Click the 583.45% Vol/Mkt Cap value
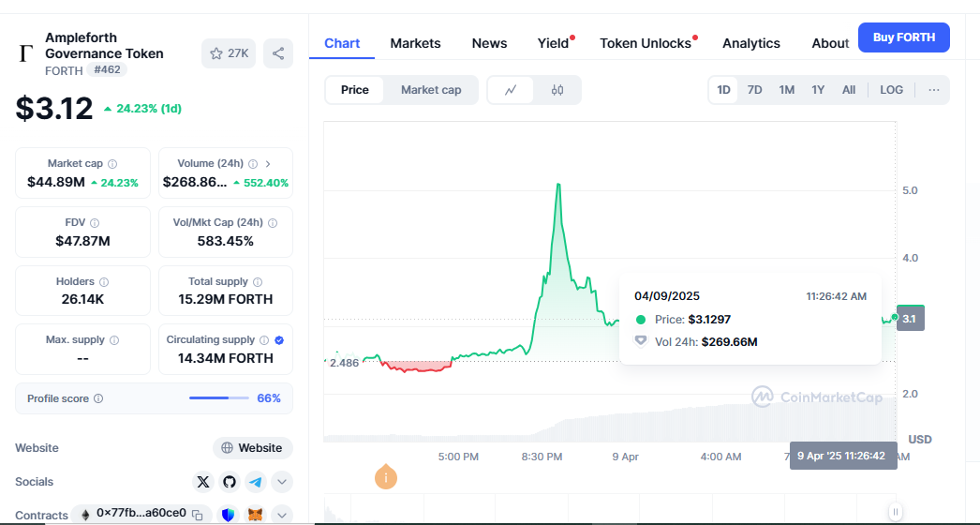 [226, 241]
